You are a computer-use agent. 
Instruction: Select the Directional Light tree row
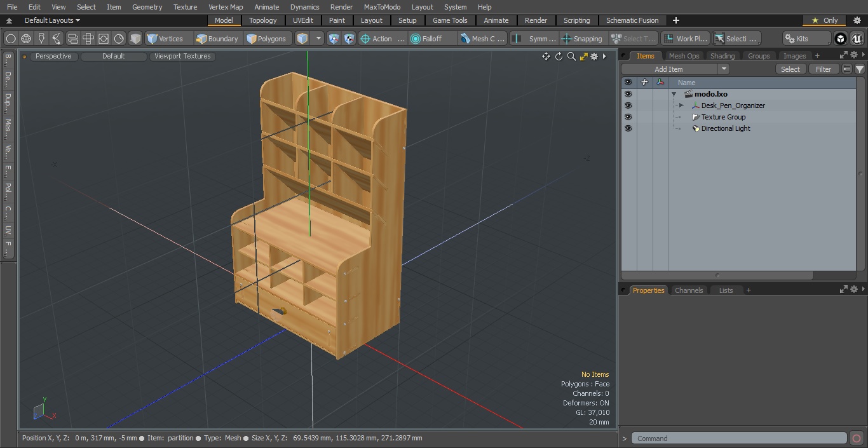[x=762, y=128]
